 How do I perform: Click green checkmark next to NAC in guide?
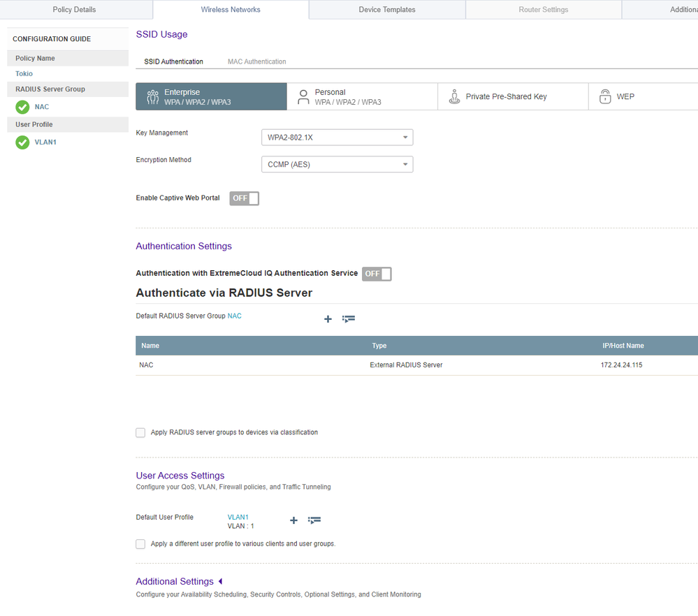[x=22, y=107]
